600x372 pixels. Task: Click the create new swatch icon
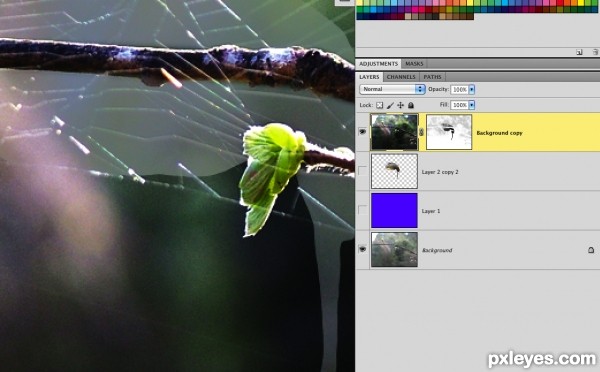click(x=579, y=52)
